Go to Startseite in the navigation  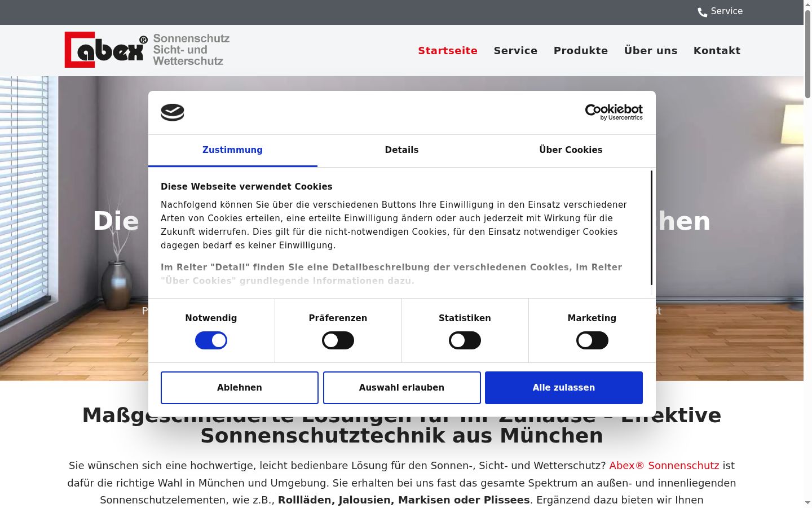448,51
